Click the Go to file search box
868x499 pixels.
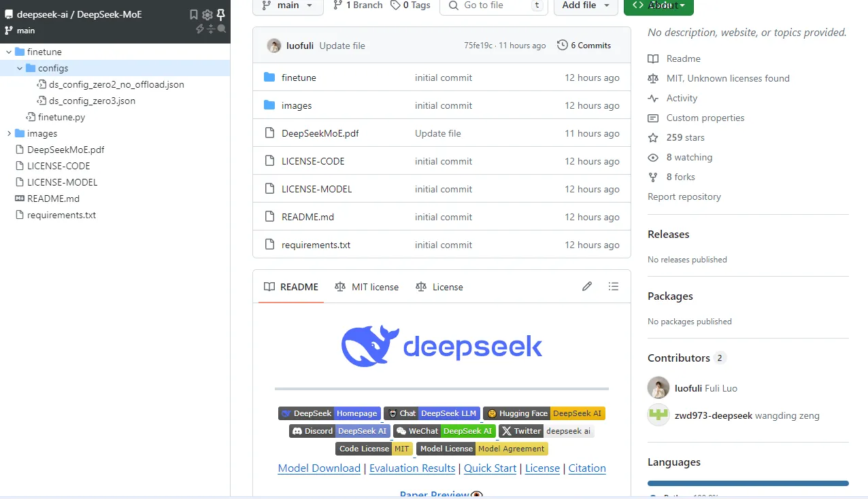pos(493,5)
